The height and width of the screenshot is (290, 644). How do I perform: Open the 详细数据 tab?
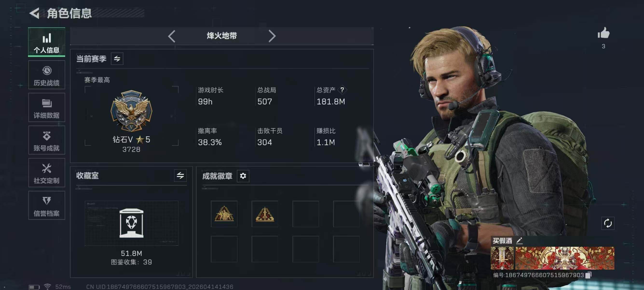(47, 108)
